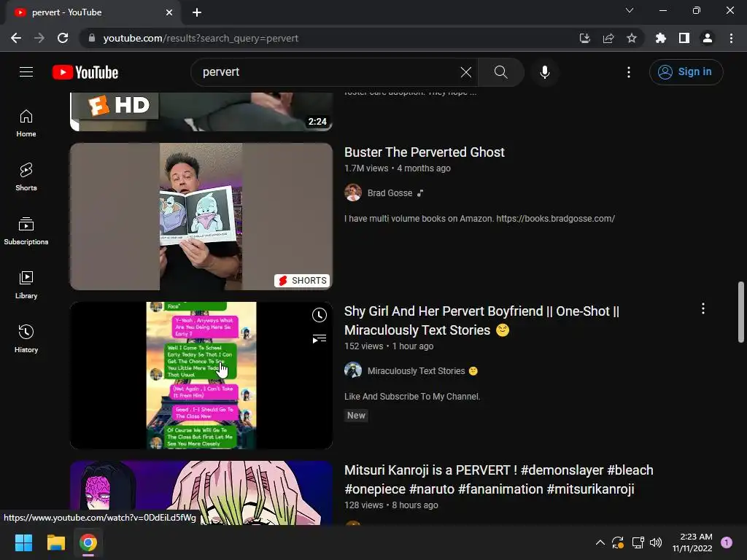Open the sync update tray icon

coord(618,542)
